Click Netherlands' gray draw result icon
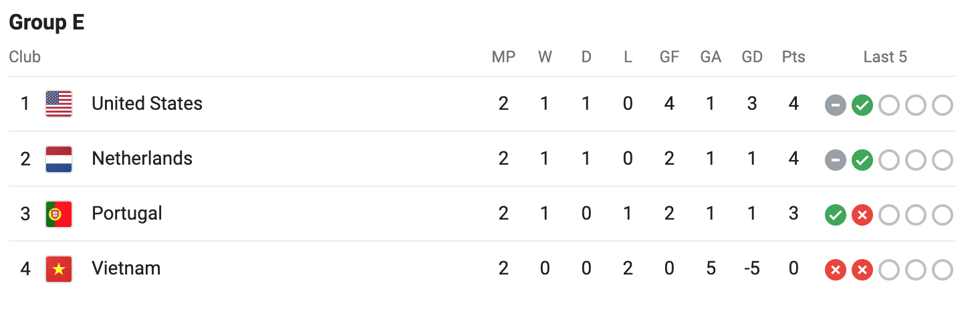The image size is (980, 312). pyautogui.click(x=836, y=160)
